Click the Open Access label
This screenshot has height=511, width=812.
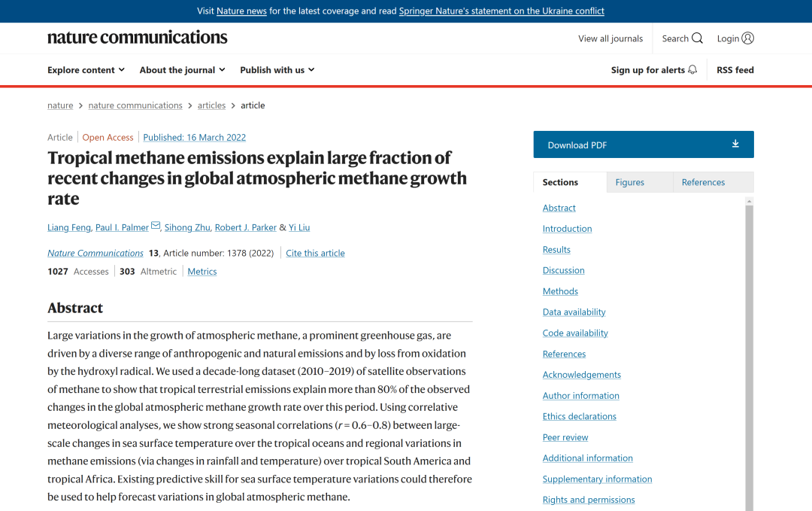[108, 137]
